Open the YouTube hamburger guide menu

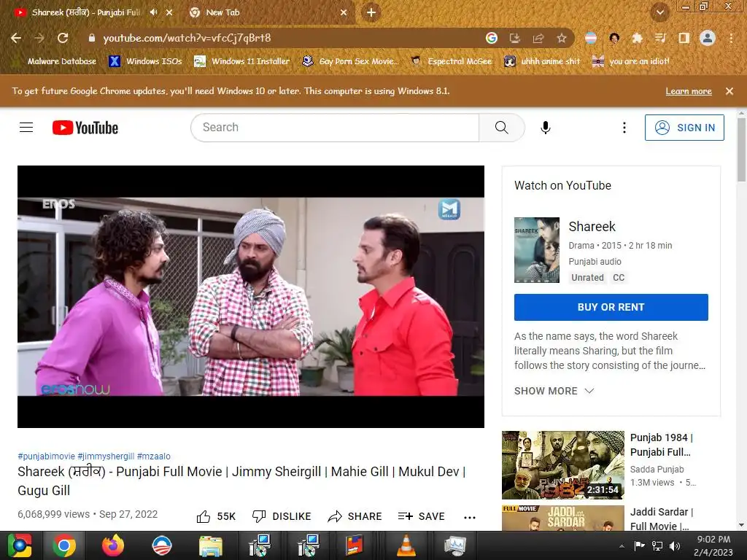click(x=26, y=128)
